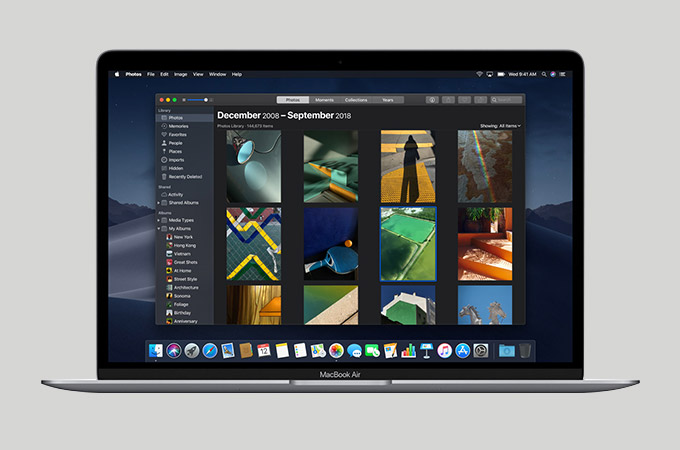Click the Info button in Photos toolbar
Viewport: 680px width, 450px height.
432,100
